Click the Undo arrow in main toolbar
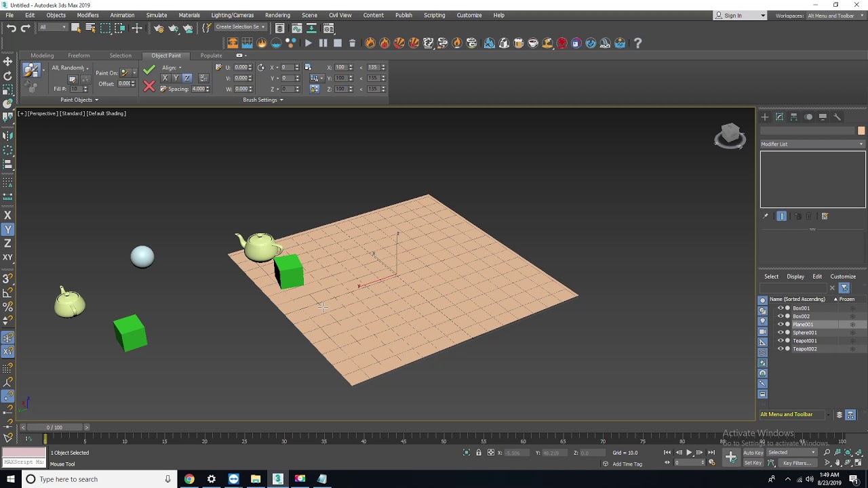This screenshot has width=868, height=488. coord(12,28)
